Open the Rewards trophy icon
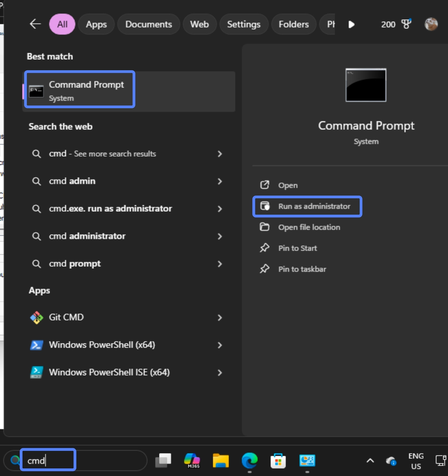This screenshot has width=448, height=476. (x=406, y=24)
